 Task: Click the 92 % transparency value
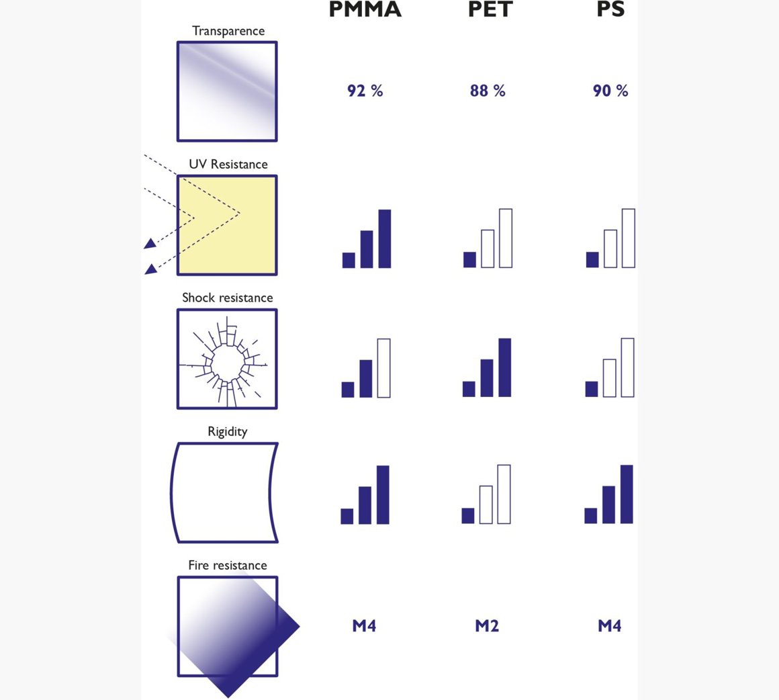[365, 91]
